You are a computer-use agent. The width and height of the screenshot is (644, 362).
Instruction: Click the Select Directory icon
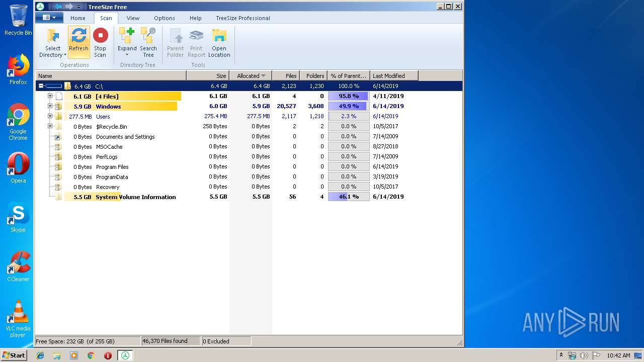point(53,37)
